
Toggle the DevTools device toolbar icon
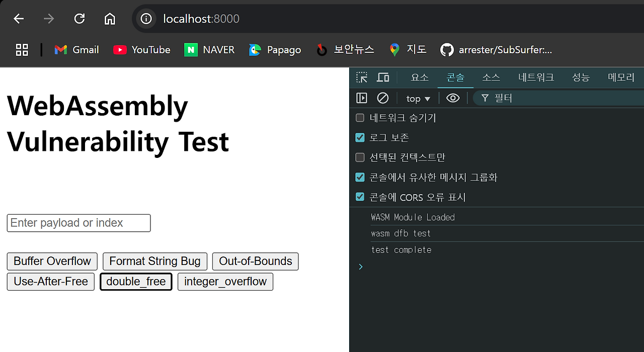(x=383, y=77)
